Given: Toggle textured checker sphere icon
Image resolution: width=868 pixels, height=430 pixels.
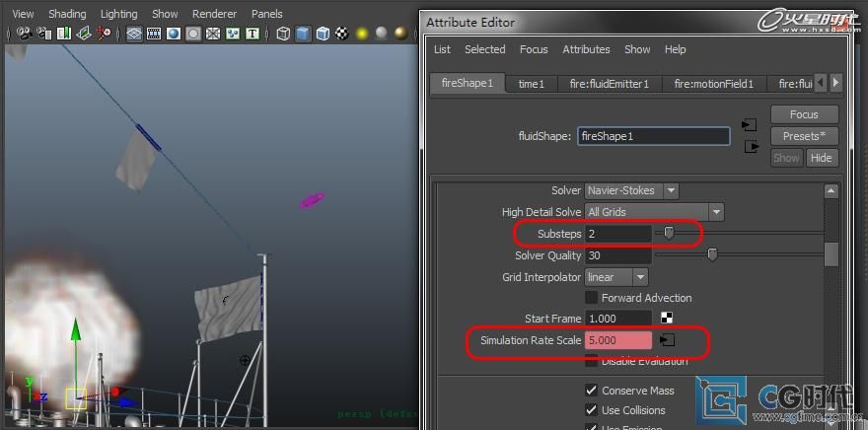Looking at the screenshot, I should pos(342,34).
